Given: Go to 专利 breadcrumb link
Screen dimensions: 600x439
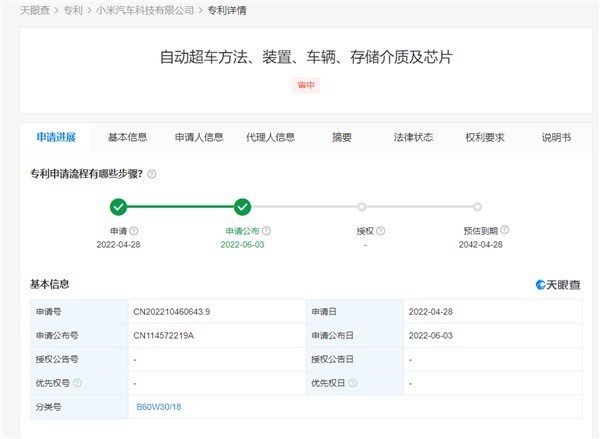Looking at the screenshot, I should pos(73,10).
